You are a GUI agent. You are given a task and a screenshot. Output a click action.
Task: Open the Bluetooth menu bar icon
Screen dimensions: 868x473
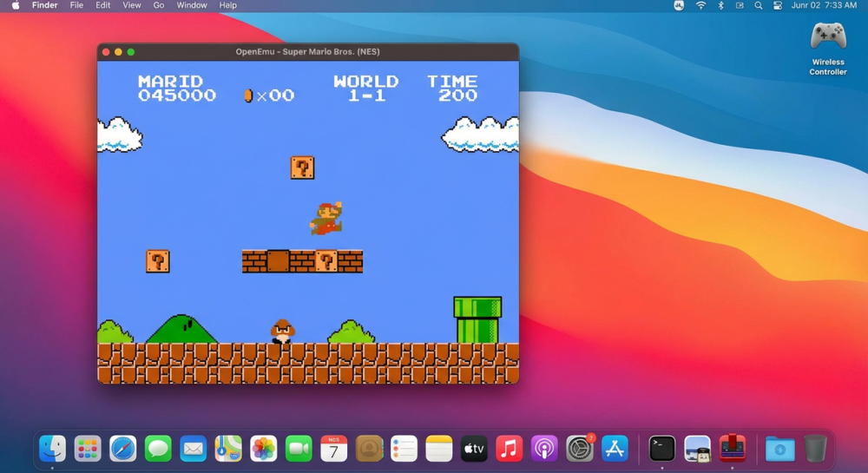tap(720, 5)
